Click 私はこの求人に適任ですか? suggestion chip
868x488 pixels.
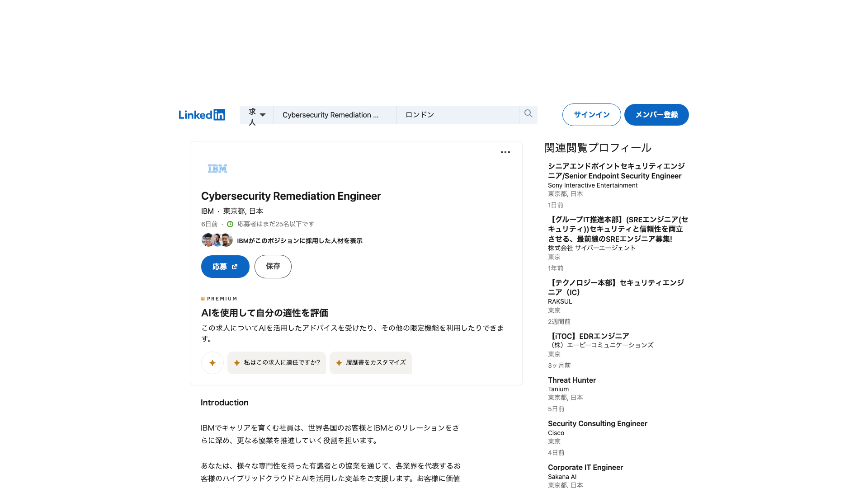[277, 363]
